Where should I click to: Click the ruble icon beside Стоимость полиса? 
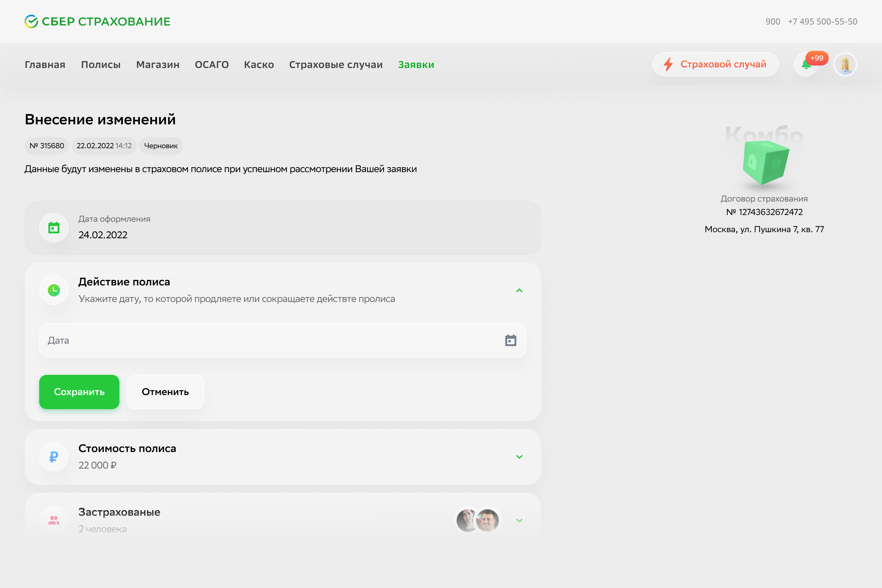tap(54, 457)
